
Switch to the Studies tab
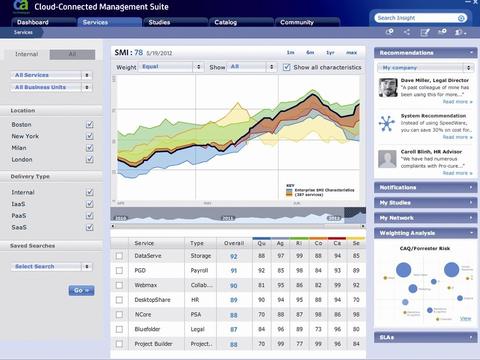pyautogui.click(x=175, y=22)
